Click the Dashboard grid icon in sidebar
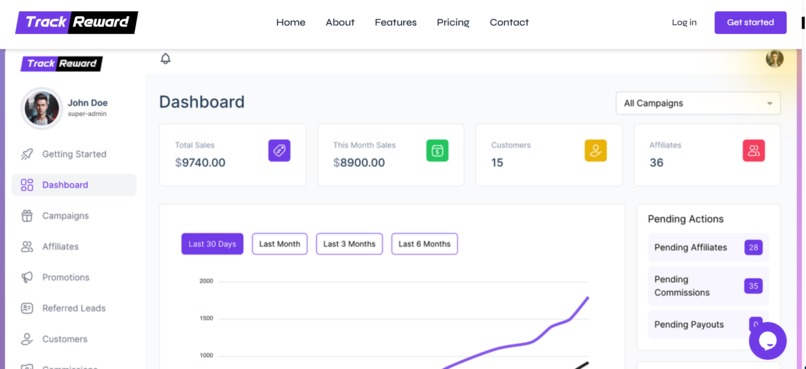Screen dimensions: 806x369 27,185
